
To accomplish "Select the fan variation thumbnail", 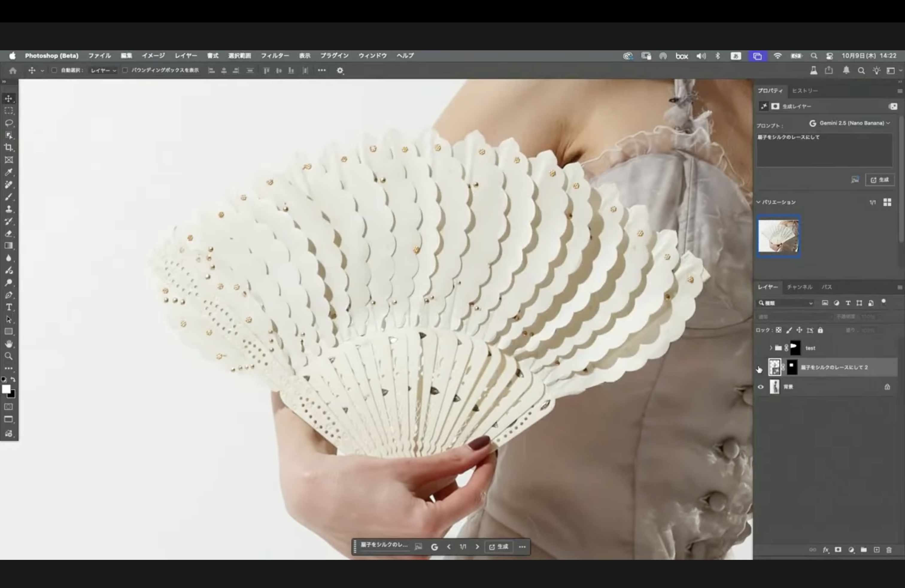I will 778,236.
